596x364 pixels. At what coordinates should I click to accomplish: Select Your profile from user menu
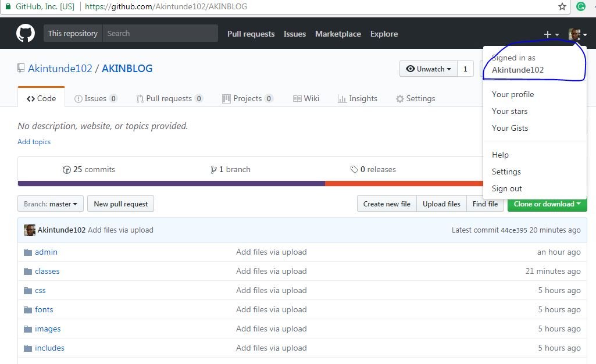point(513,94)
